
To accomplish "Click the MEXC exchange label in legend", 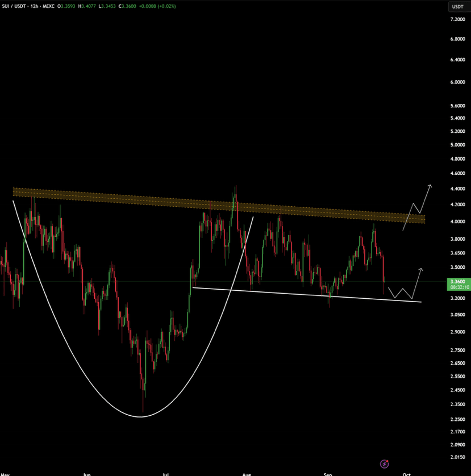I will point(49,6).
